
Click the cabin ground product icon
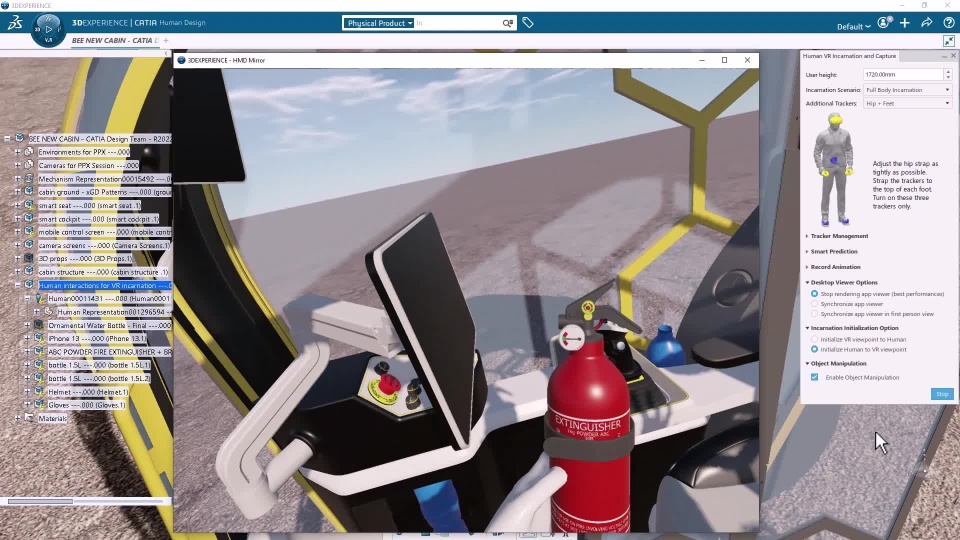(x=29, y=192)
